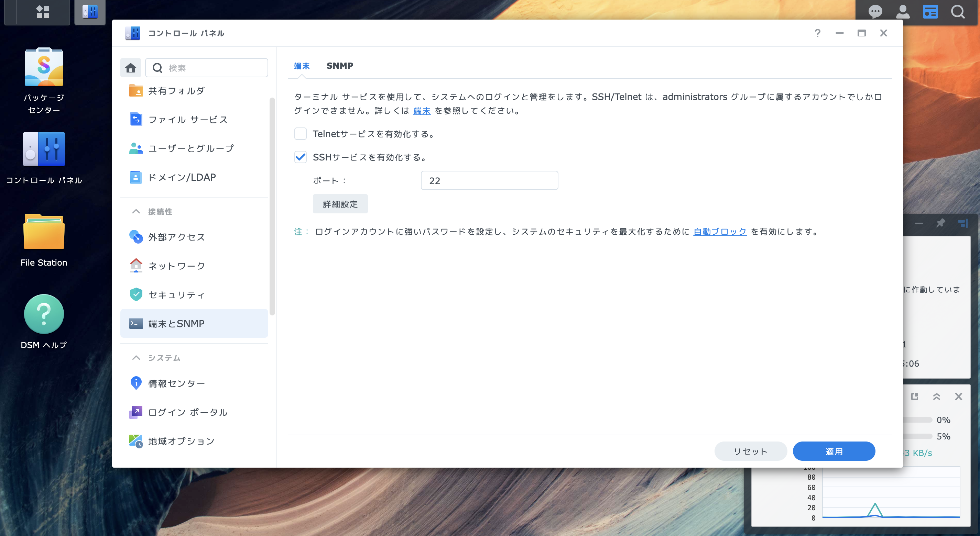Select Terminal & SNMP (端末とSNMP) item
The height and width of the screenshot is (536, 980).
click(x=194, y=324)
